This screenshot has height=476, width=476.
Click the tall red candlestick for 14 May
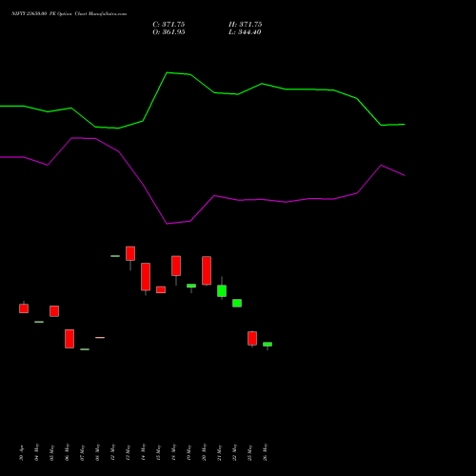(146, 277)
